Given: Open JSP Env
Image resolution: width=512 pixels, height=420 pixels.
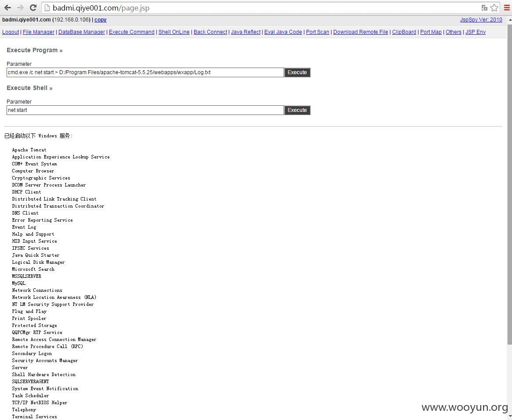Looking at the screenshot, I should point(476,32).
